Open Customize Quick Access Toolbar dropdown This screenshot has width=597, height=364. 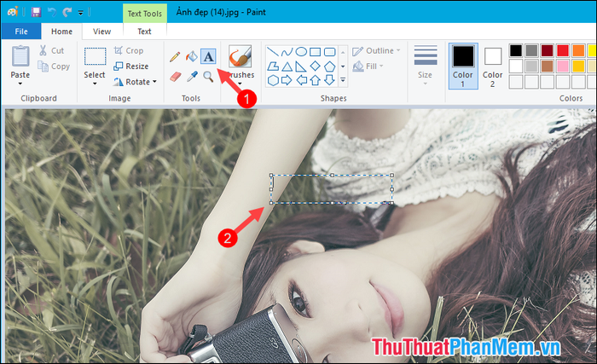tap(81, 13)
